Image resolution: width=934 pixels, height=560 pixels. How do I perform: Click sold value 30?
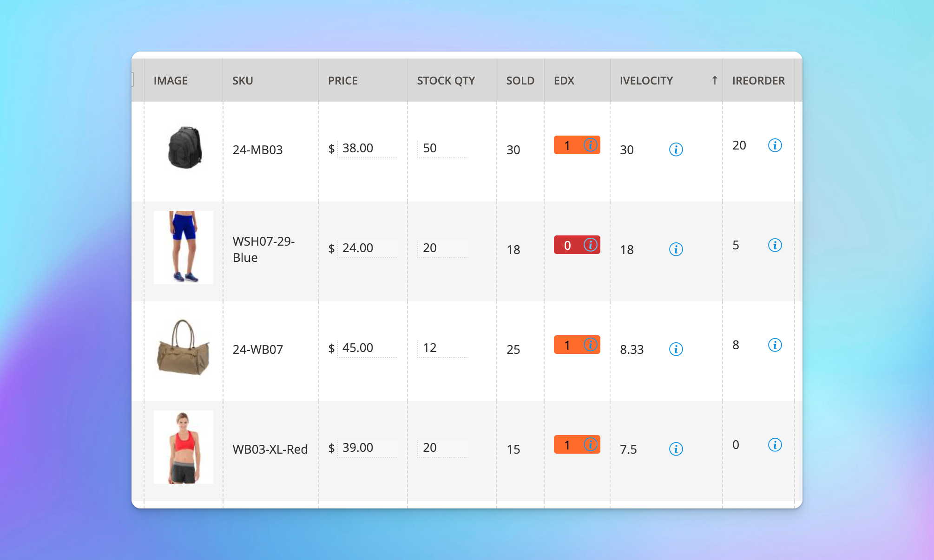pos(513,150)
